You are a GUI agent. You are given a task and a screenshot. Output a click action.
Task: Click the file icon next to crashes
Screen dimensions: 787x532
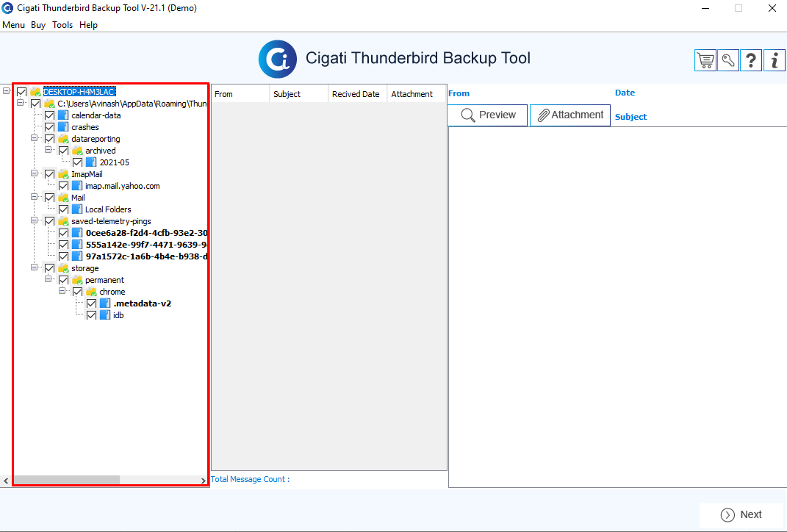(x=63, y=127)
